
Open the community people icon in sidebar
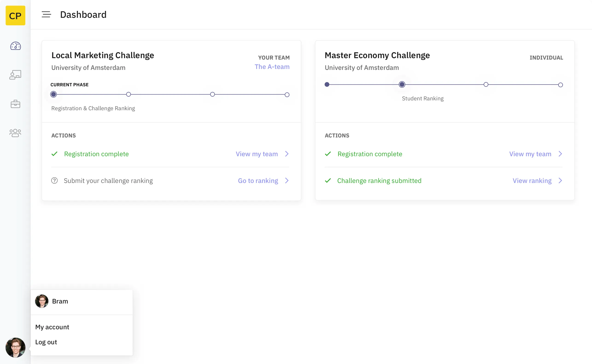pos(15,133)
